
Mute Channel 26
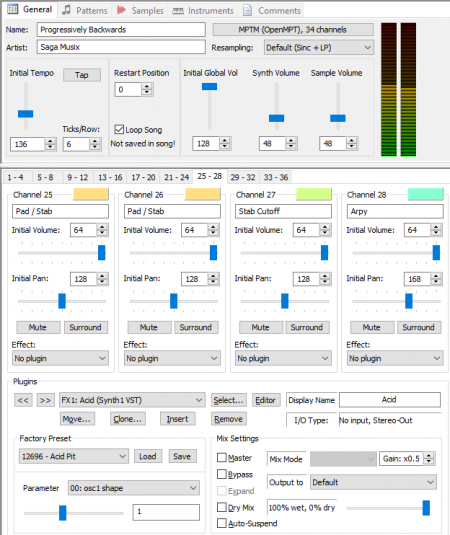[149, 327]
